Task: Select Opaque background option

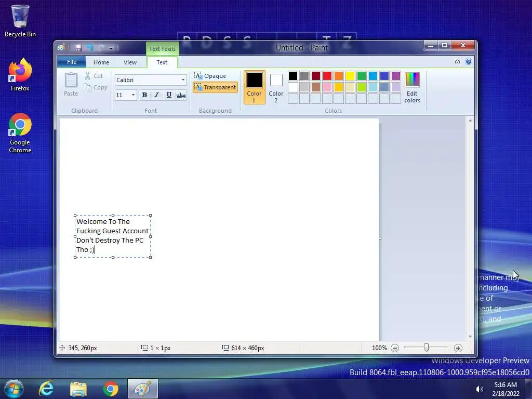Action: [x=210, y=76]
